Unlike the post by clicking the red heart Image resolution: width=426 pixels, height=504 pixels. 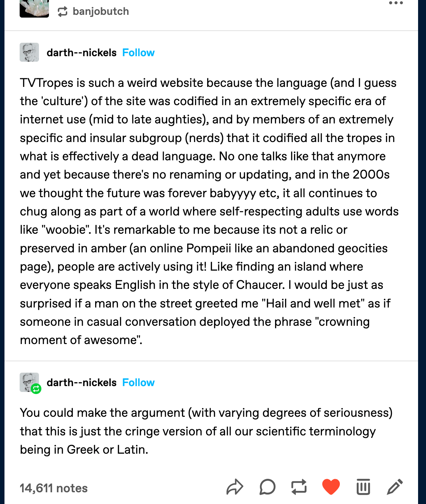(x=331, y=487)
